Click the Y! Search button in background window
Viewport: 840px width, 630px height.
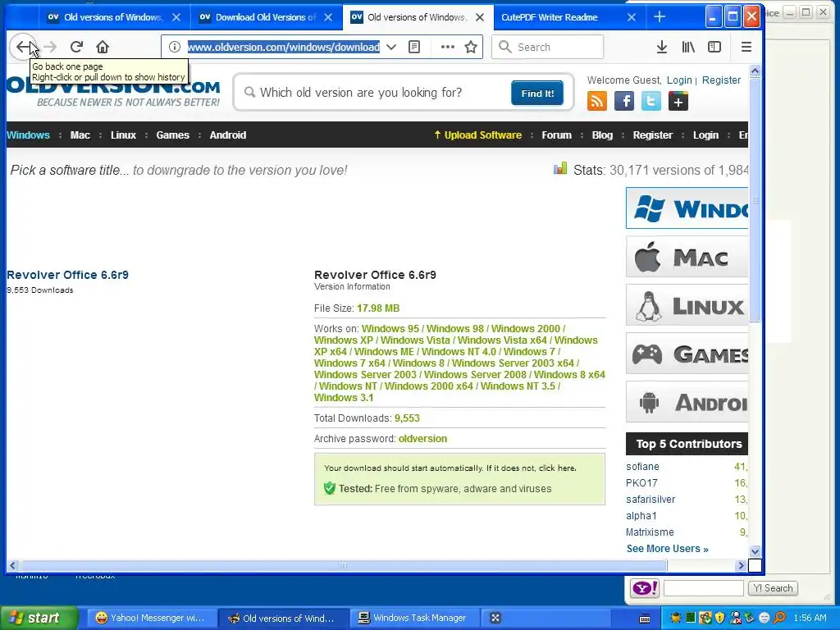(773, 588)
